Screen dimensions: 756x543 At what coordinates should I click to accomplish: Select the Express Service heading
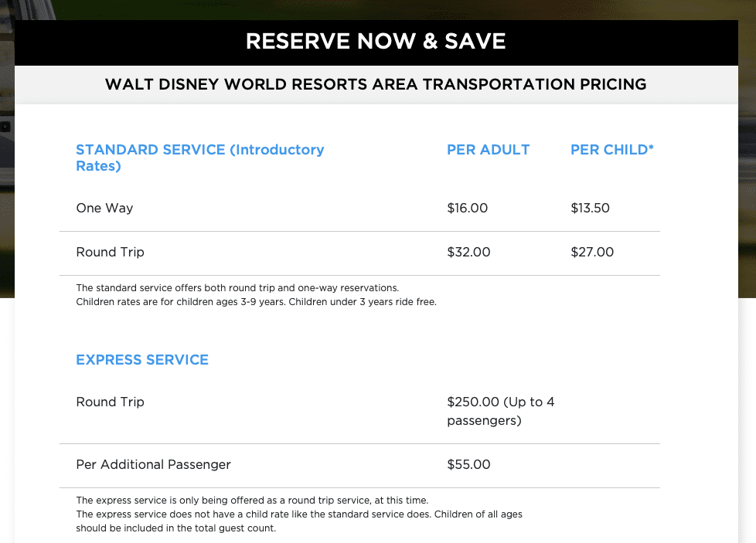pos(142,359)
